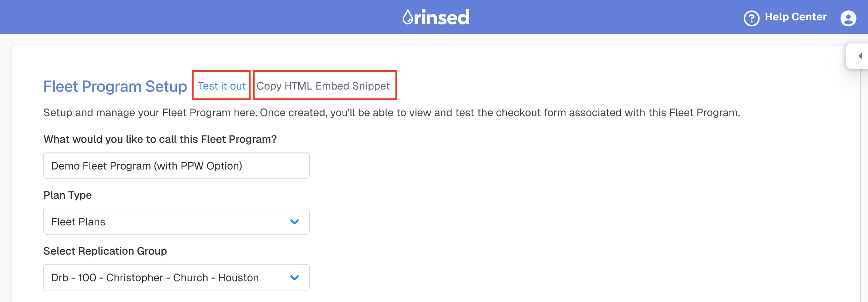Open the Select Replication Group dropdown
The image size is (868, 302).
tap(176, 277)
